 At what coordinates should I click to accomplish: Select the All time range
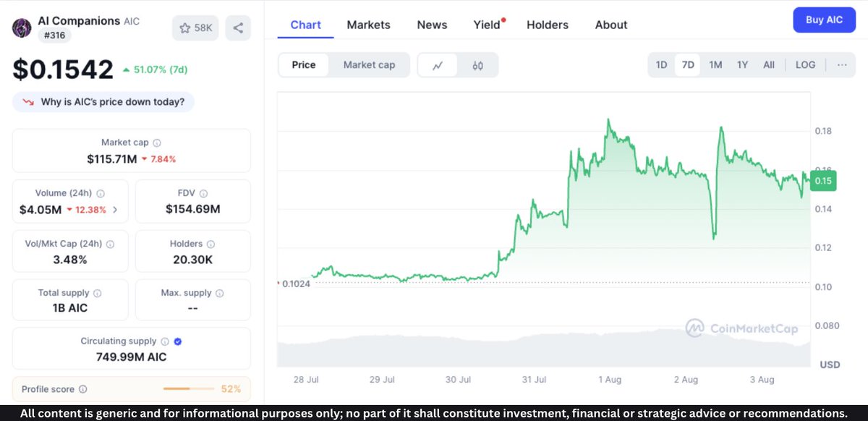[x=769, y=65]
